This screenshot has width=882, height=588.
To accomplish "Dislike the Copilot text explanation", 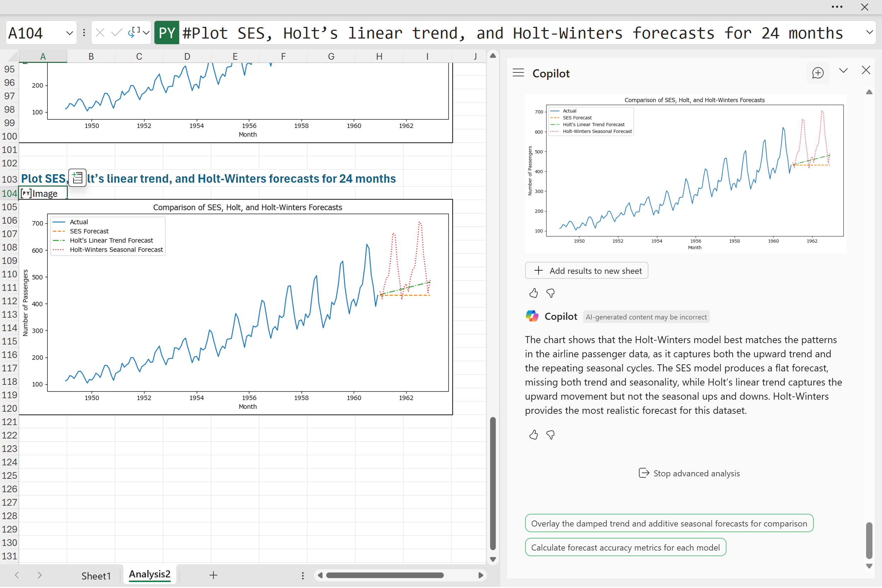I will tap(550, 435).
